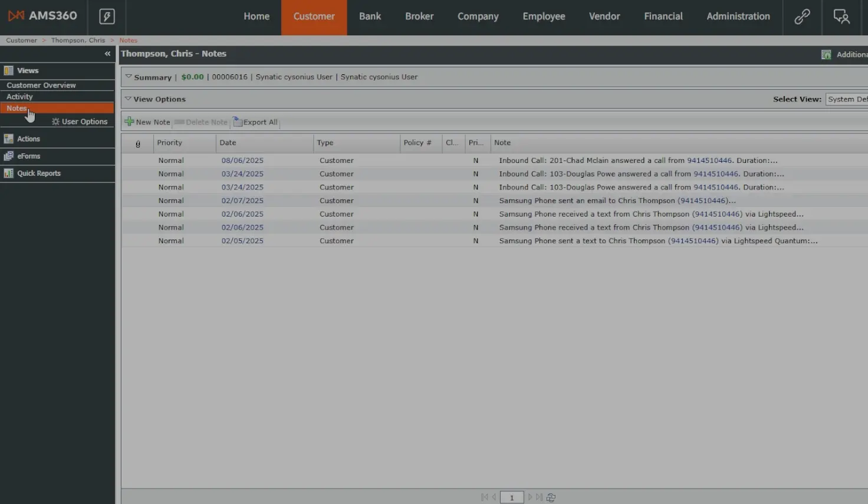
Task: Click the Quick Reports panel icon
Action: pos(8,173)
